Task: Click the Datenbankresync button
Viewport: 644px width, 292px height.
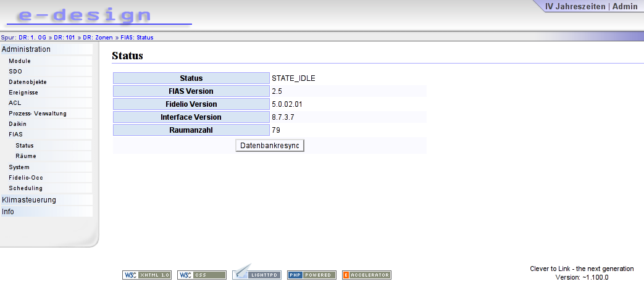Action: (270, 146)
